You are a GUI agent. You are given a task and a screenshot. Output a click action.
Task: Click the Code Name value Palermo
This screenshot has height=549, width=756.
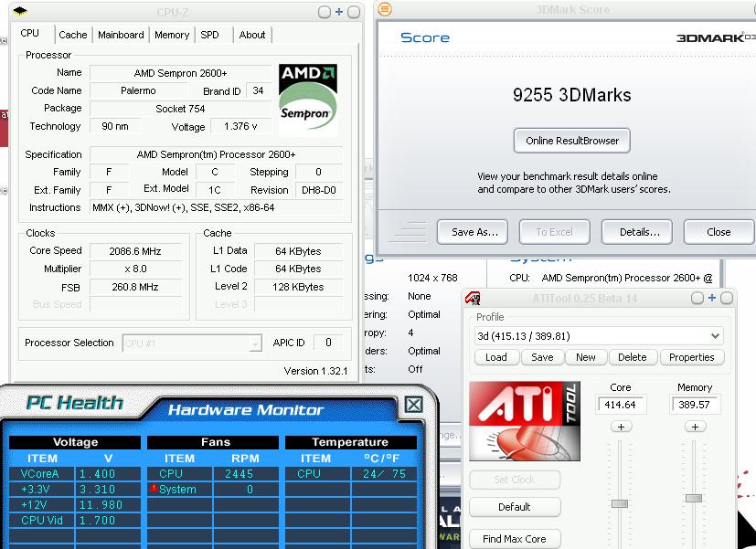[x=138, y=90]
